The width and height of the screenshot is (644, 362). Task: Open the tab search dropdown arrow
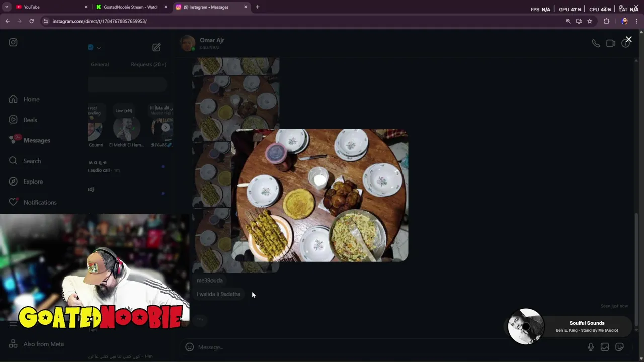point(7,7)
